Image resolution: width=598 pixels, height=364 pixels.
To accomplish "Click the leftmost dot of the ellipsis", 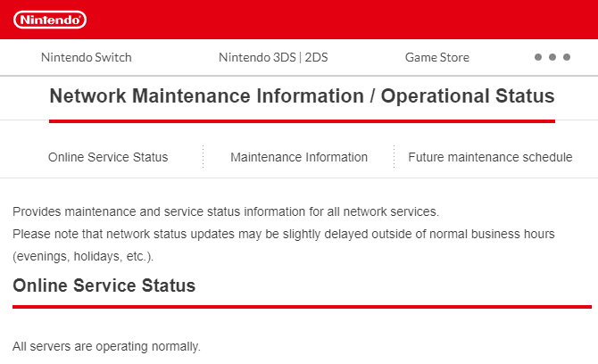I will point(538,57).
